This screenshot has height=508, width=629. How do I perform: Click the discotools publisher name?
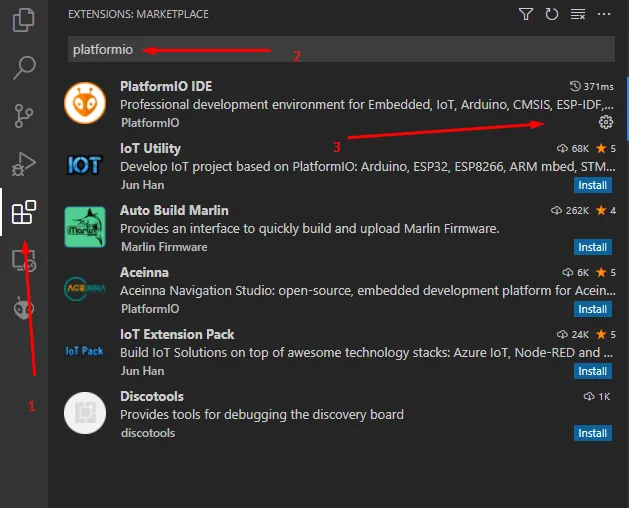tap(148, 433)
